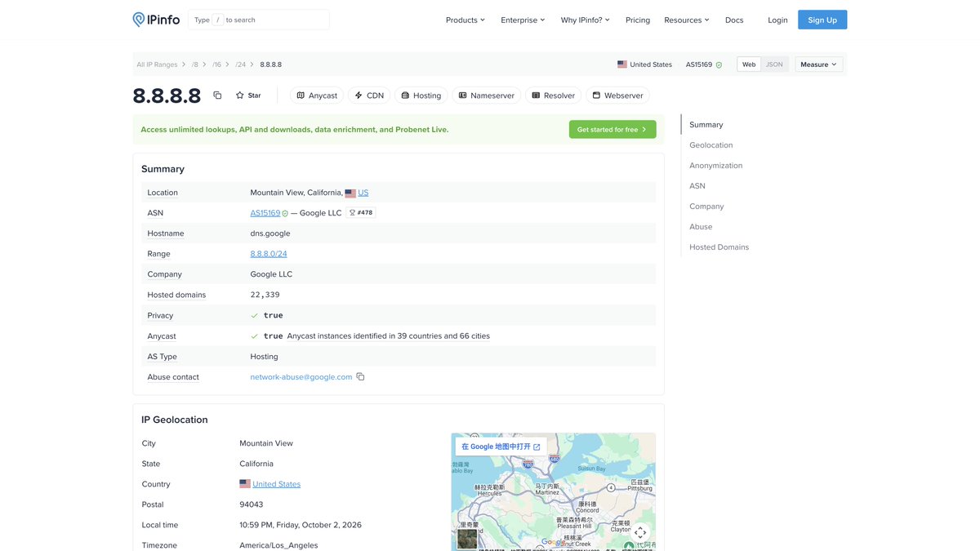This screenshot has height=551, width=980.
Task: Go to the /16 breadcrumb
Action: [217, 64]
